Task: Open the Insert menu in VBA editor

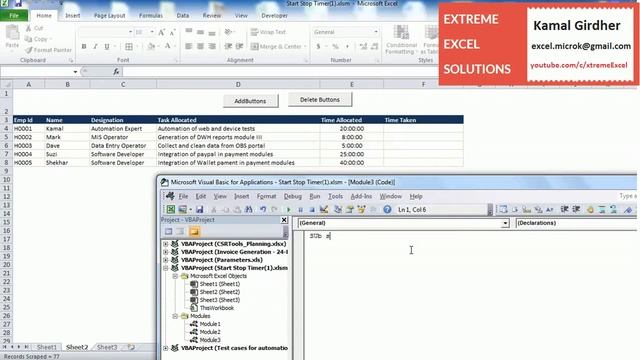Action: click(x=242, y=196)
